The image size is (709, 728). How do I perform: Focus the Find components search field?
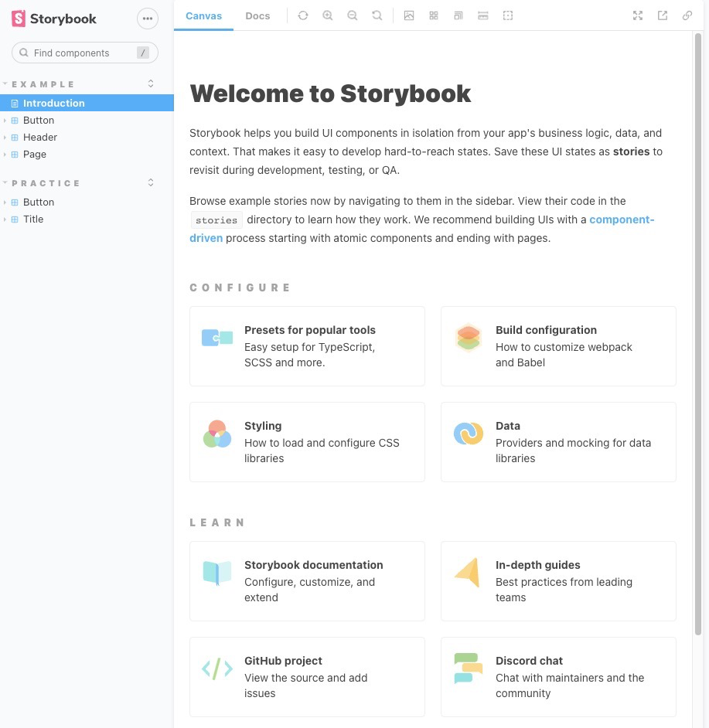85,53
